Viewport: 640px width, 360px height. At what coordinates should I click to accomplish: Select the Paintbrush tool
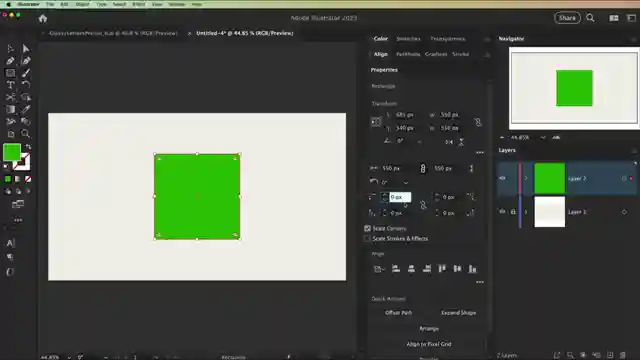click(x=26, y=73)
